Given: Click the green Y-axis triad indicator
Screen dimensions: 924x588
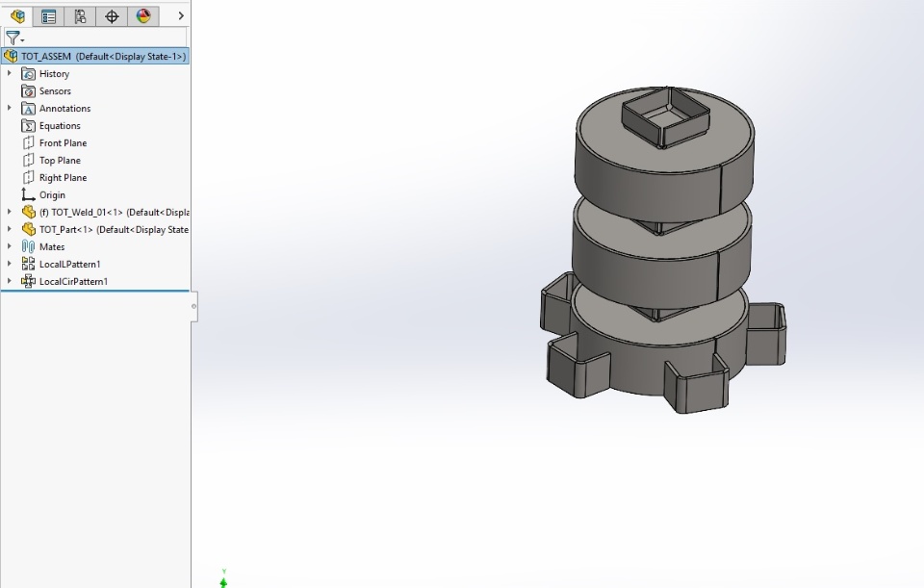Looking at the screenshot, I should click(223, 579).
